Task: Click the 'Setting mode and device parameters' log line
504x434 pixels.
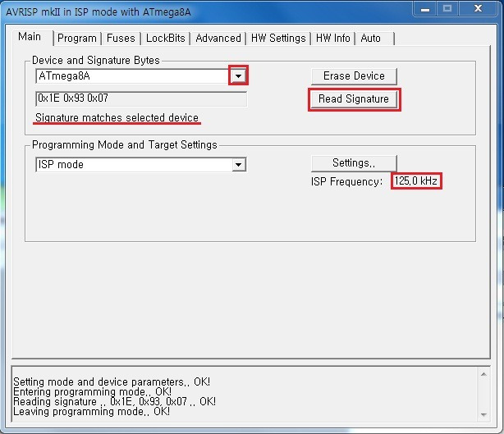Action: point(112,382)
